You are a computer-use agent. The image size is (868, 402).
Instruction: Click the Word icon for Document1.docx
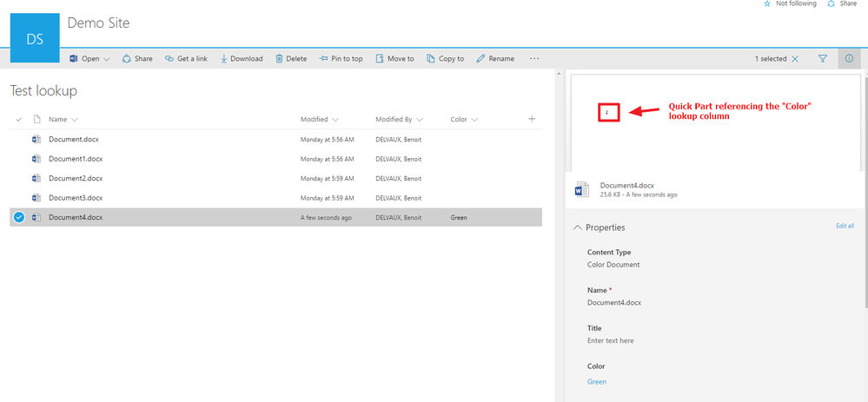point(36,159)
